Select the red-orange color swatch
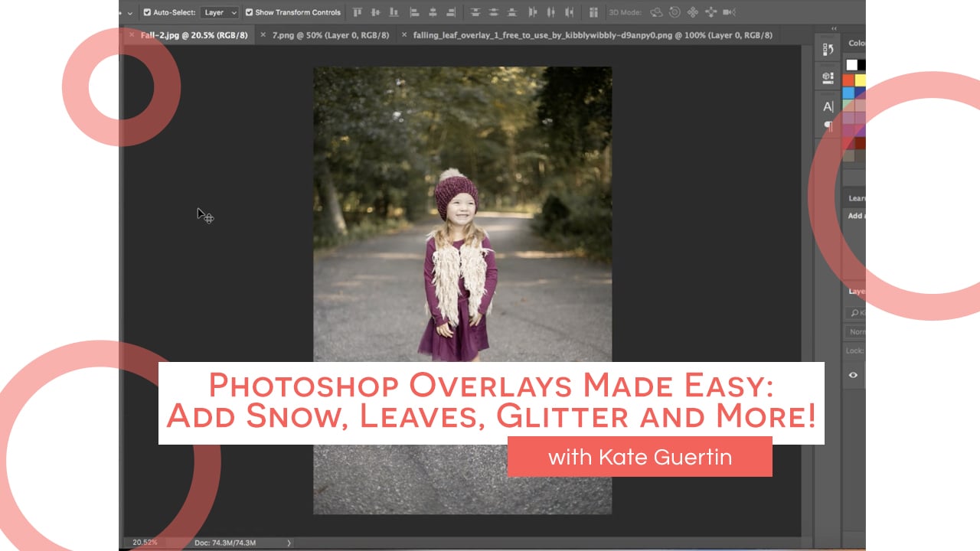Viewport: 980px width, 551px height. pos(848,80)
